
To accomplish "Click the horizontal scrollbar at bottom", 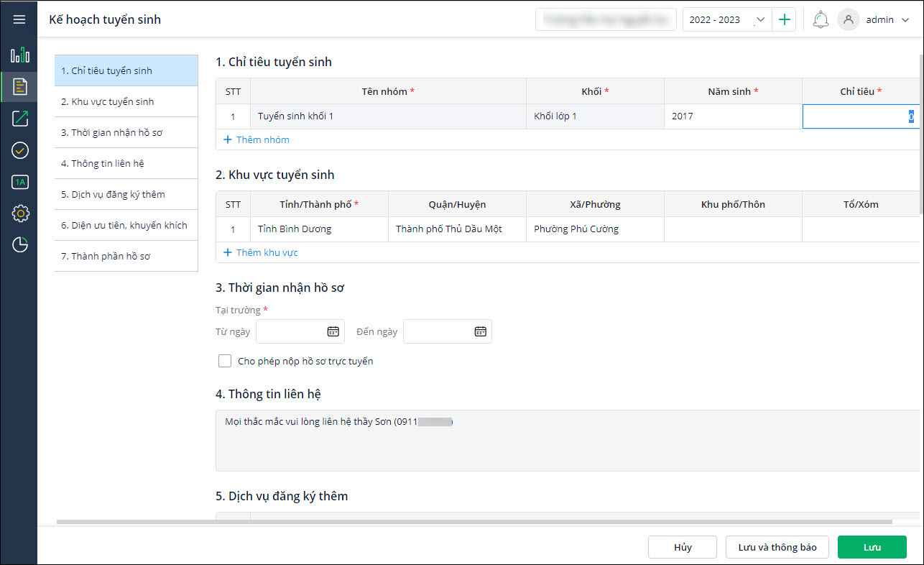I will 474,522.
